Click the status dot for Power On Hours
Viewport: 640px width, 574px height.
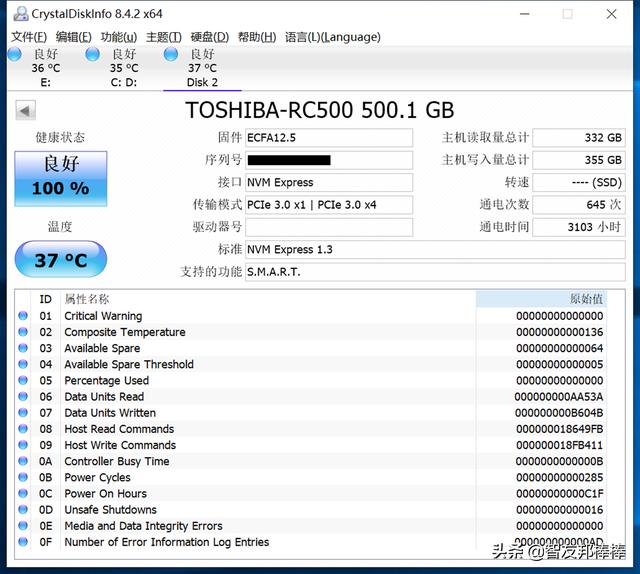coord(23,493)
